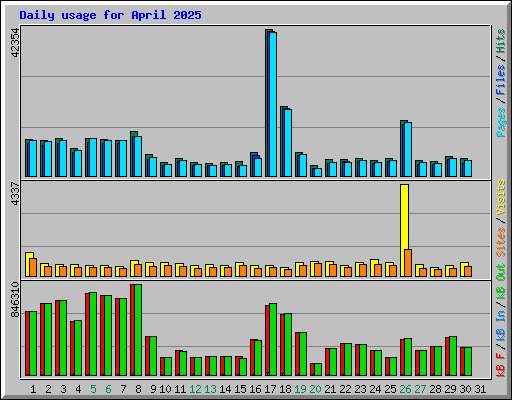Click the 'kB F' legend label
Image resolution: width=512 pixels, height=400 pixels.
[500, 365]
